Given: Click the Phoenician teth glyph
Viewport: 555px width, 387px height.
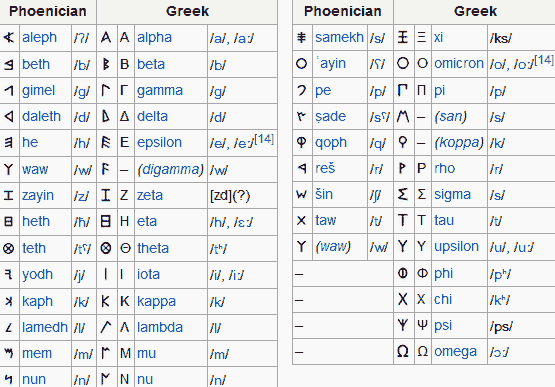Looking at the screenshot, I should point(8,248).
